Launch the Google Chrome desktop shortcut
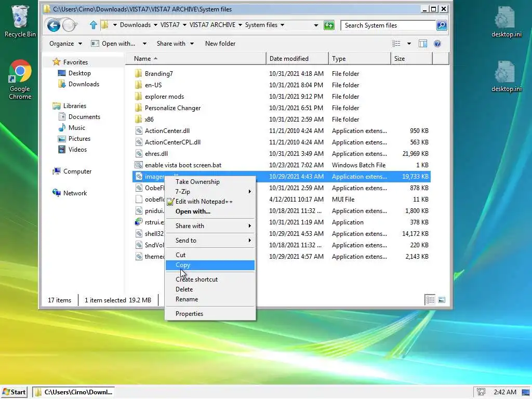Screen dimensions: 532x399 20,79
